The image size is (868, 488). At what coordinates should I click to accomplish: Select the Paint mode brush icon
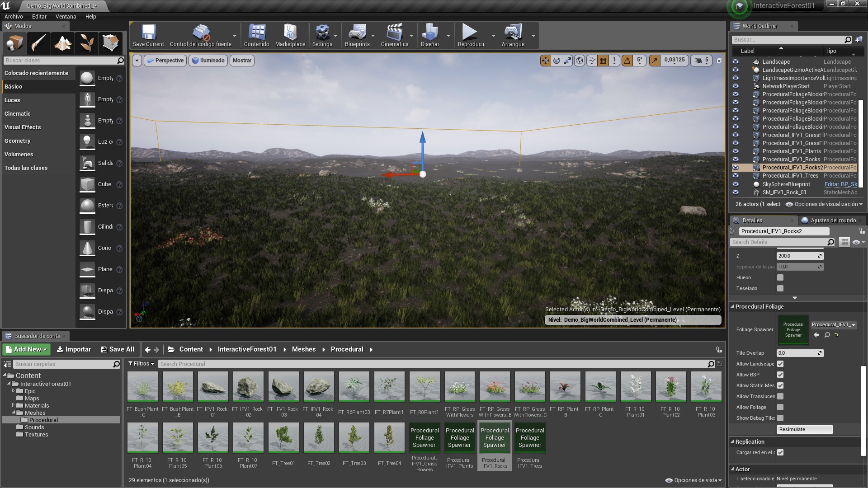tap(38, 43)
